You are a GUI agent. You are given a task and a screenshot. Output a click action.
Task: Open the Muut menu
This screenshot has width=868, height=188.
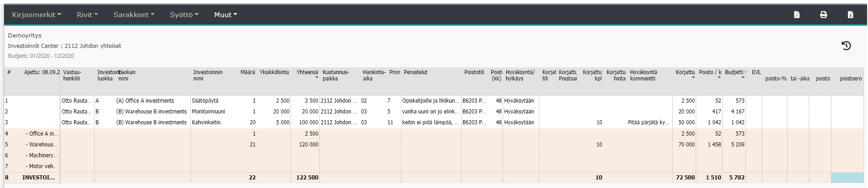point(225,15)
